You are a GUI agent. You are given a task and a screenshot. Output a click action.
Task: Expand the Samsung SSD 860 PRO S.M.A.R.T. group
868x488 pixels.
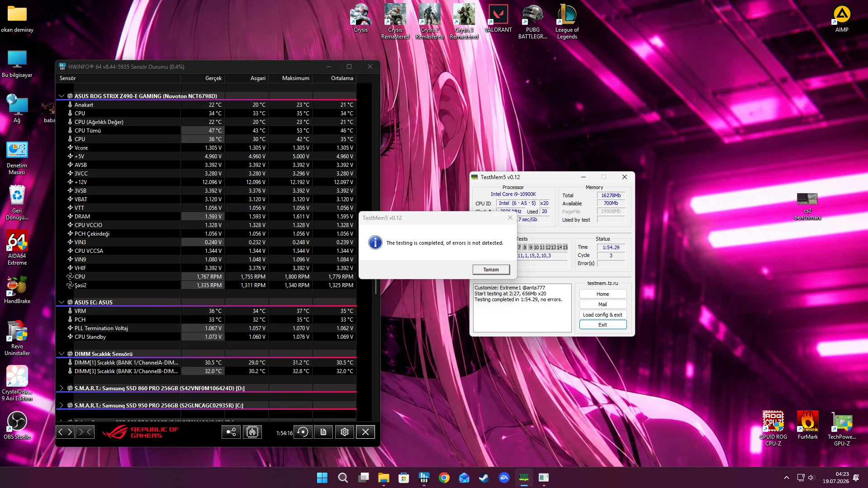click(x=62, y=388)
